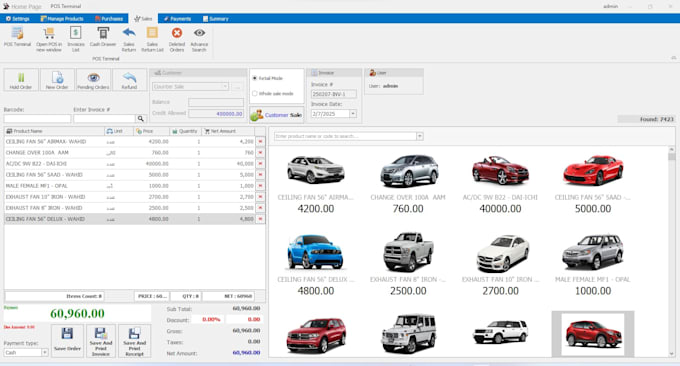Select the Sales tab
Viewport: 680px width, 366px height.
point(143,19)
